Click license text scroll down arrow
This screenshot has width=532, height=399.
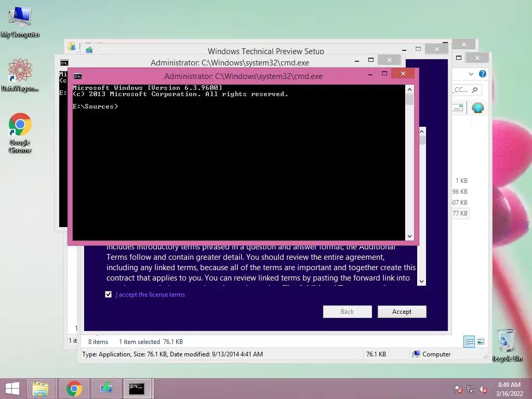point(422,281)
